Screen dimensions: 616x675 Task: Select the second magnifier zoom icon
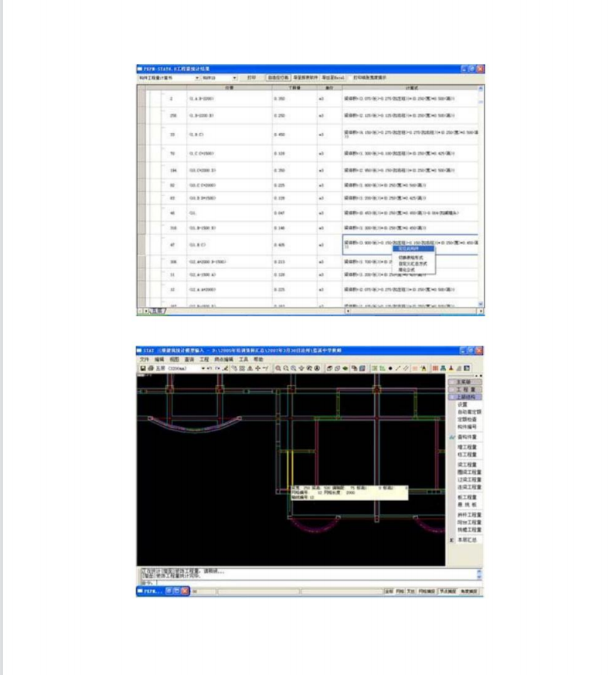tap(286, 368)
